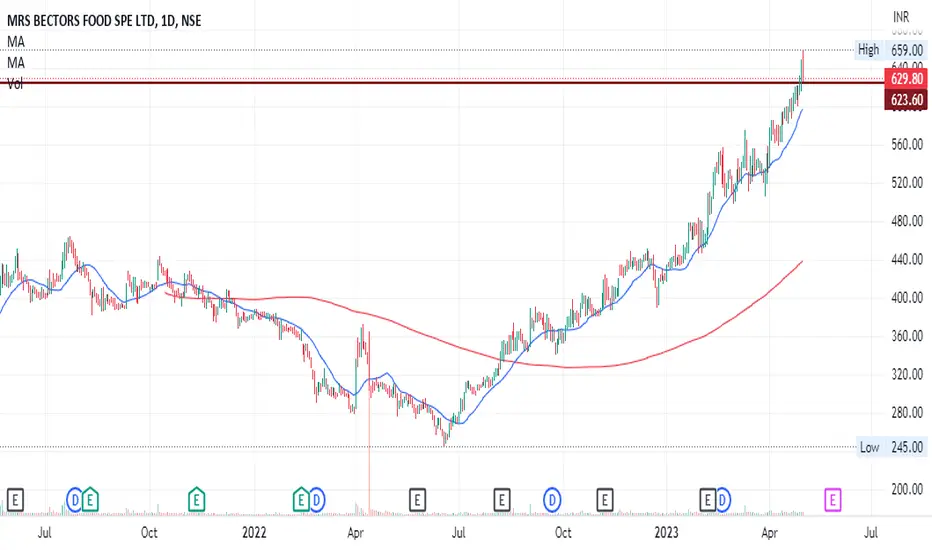Open blue D dividend marker before Apr 2022

click(316, 499)
